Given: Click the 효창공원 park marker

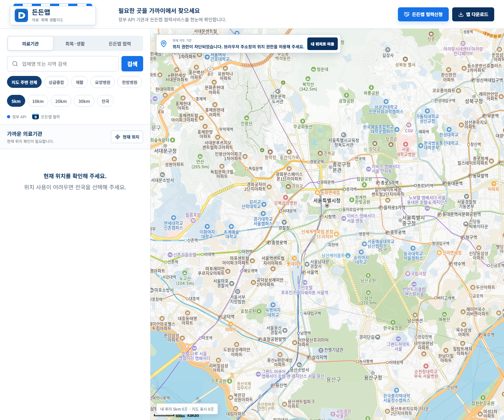Looking at the screenshot, I should coord(259,311).
